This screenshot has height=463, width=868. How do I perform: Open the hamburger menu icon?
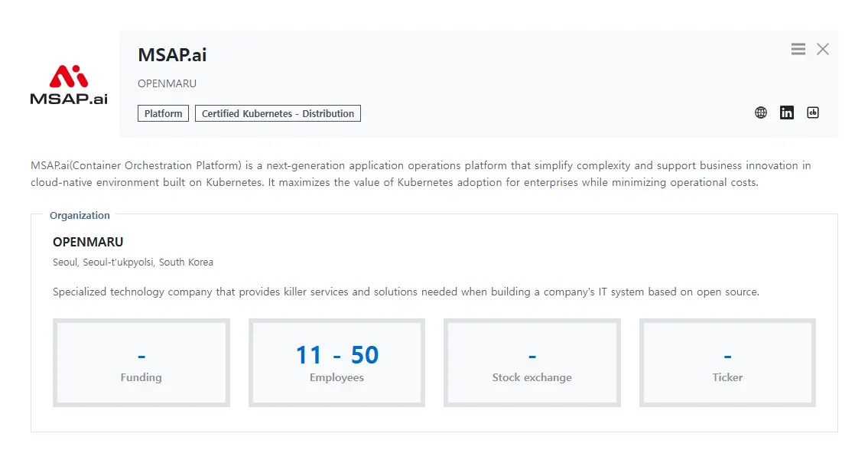click(798, 49)
